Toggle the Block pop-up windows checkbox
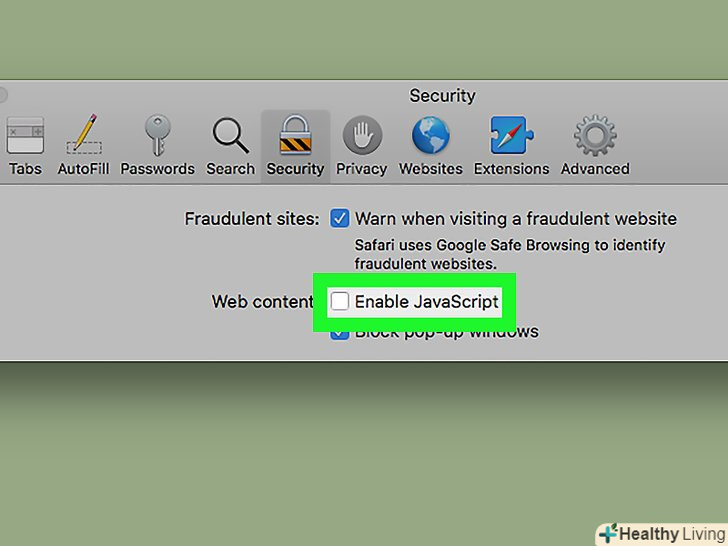Image resolution: width=728 pixels, height=546 pixels. [x=339, y=332]
